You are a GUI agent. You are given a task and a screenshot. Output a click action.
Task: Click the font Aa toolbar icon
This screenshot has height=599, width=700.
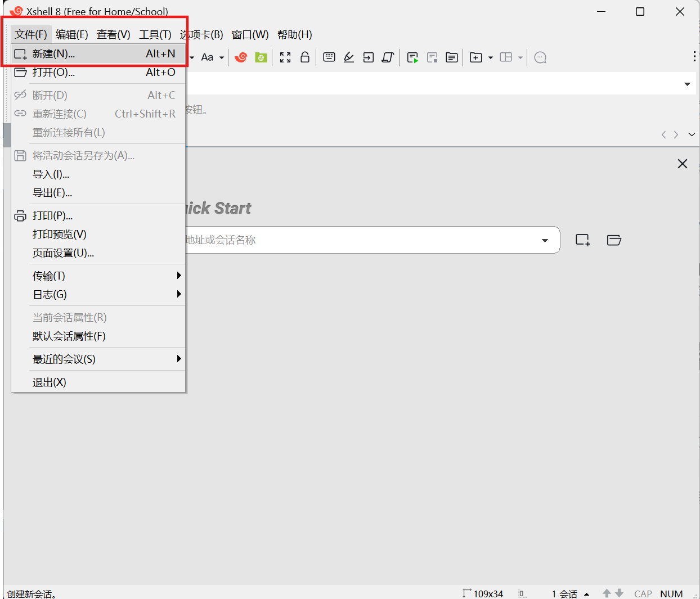point(207,57)
